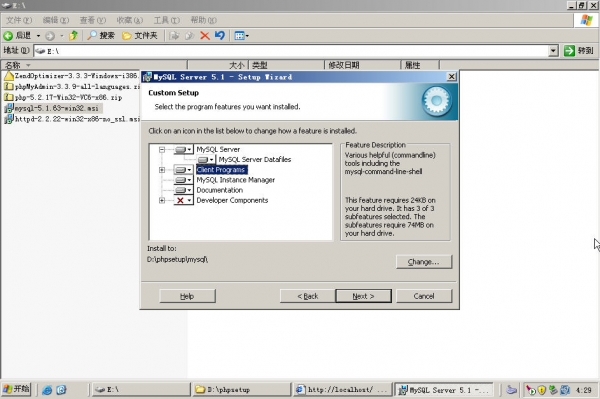Select MySQL Instance Manager tree item
This screenshot has height=399, width=600.
236,180
